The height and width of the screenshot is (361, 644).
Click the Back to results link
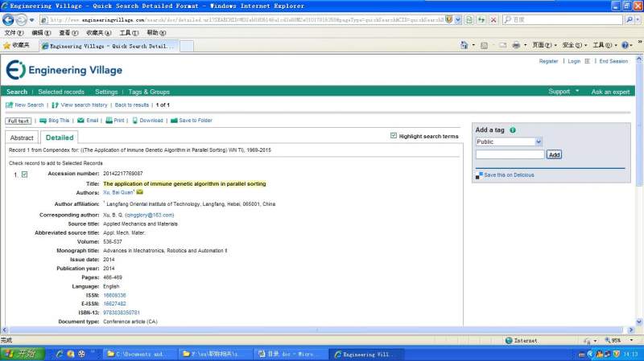(132, 105)
